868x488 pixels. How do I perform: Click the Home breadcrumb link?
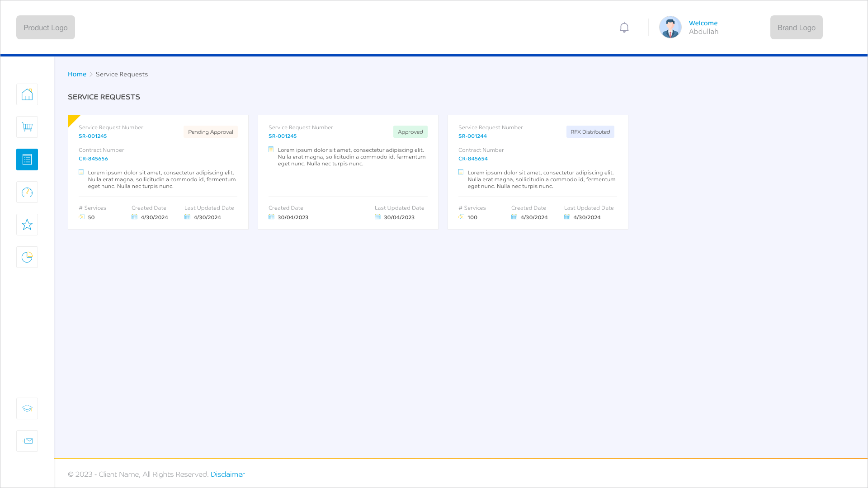[77, 74]
